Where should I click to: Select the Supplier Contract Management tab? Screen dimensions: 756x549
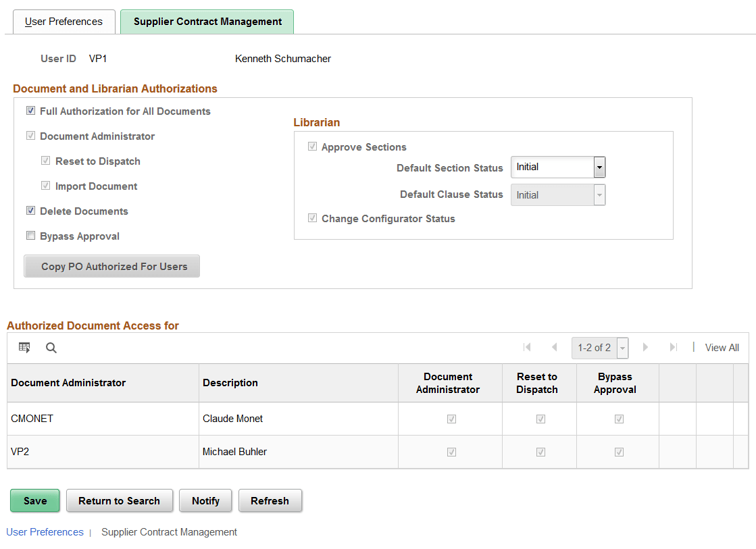(207, 21)
